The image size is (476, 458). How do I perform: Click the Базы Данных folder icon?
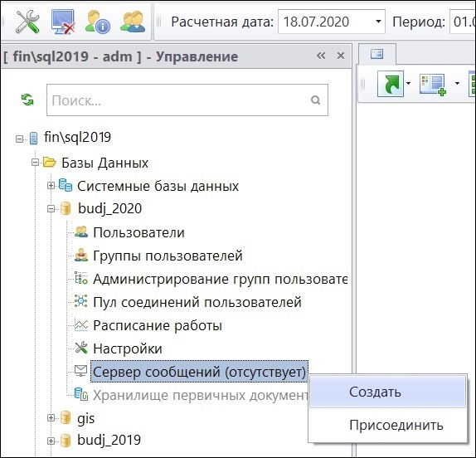[50, 163]
